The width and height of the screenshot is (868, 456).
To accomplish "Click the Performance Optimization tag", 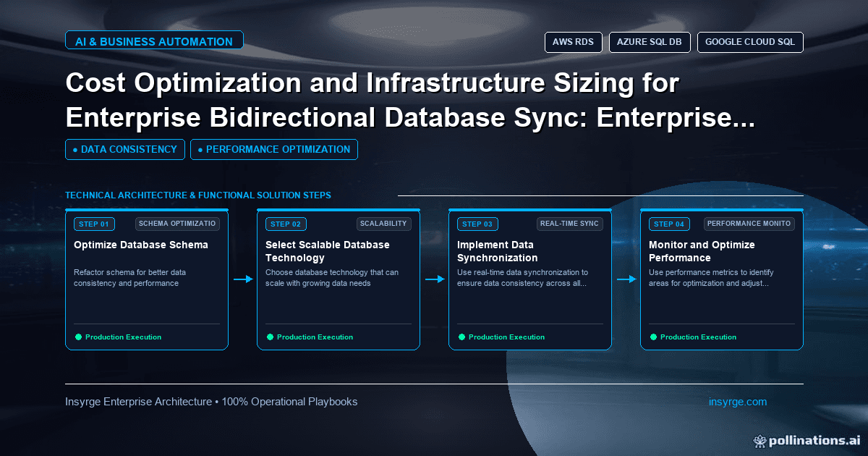I will (274, 149).
